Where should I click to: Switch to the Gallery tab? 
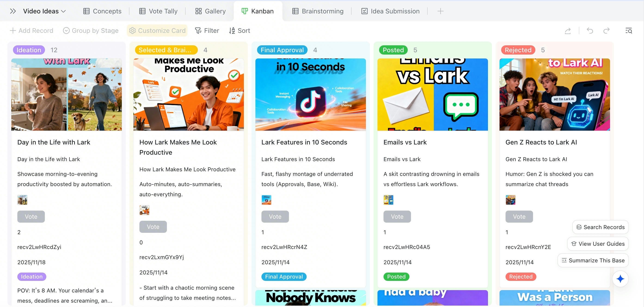click(210, 11)
